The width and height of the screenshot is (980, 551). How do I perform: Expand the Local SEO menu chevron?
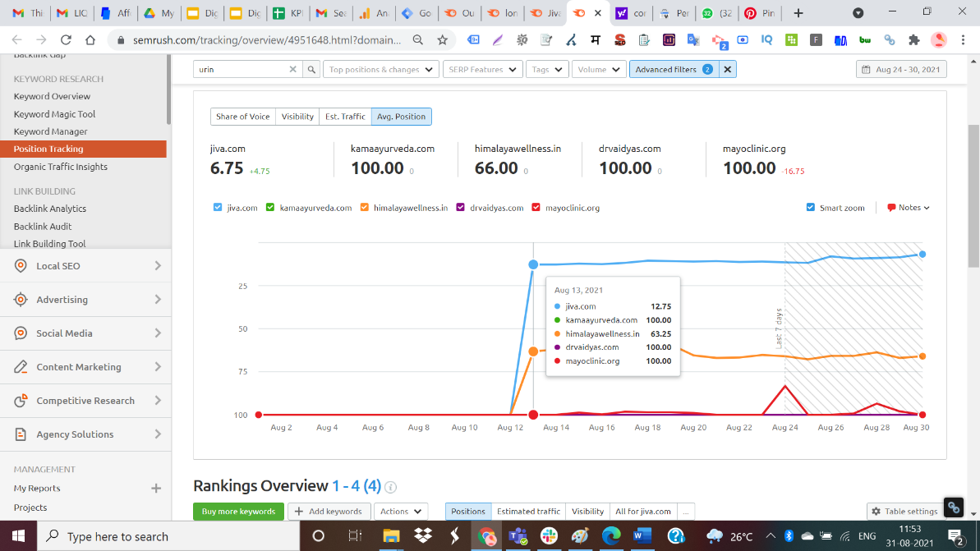click(158, 265)
